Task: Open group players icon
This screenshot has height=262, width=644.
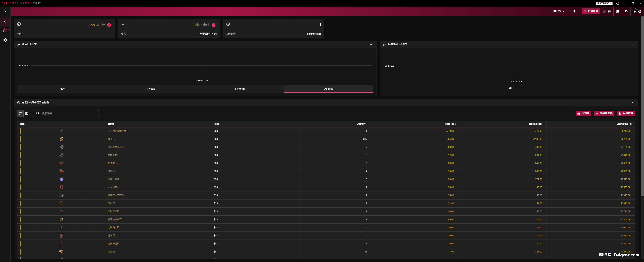Action: (x=626, y=11)
